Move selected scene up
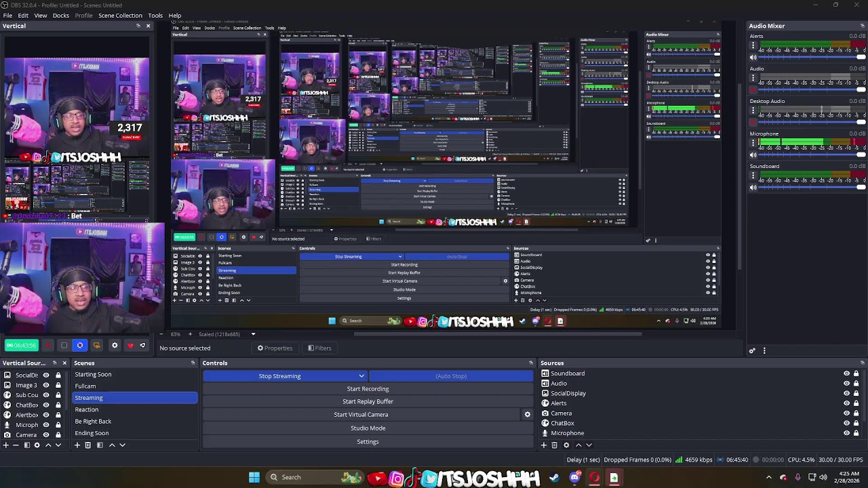 (112, 445)
